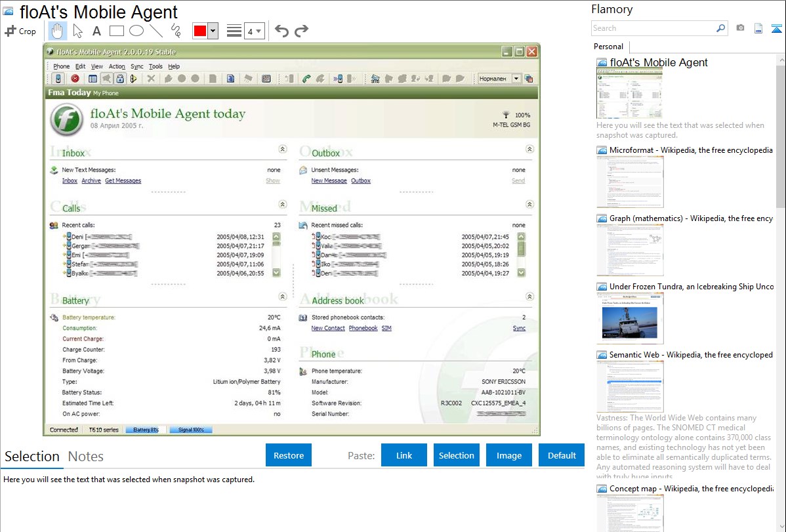The height and width of the screenshot is (532, 786).
Task: Activate the hand pan tool
Action: click(57, 31)
